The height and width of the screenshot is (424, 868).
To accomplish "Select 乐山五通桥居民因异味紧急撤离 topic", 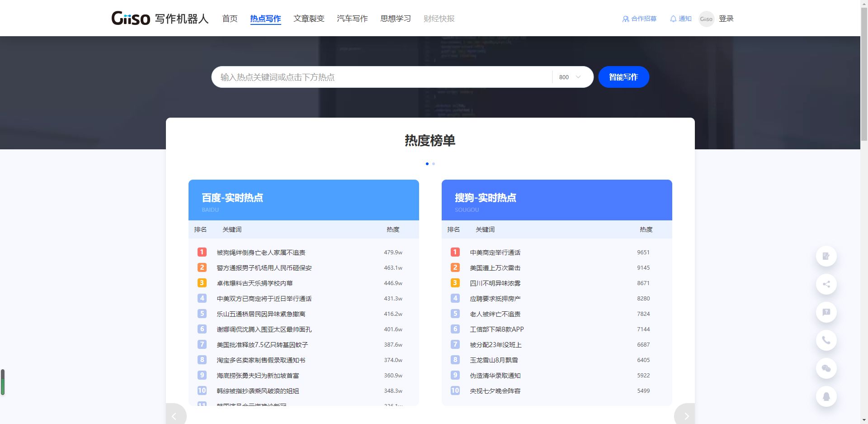I will 261,314.
